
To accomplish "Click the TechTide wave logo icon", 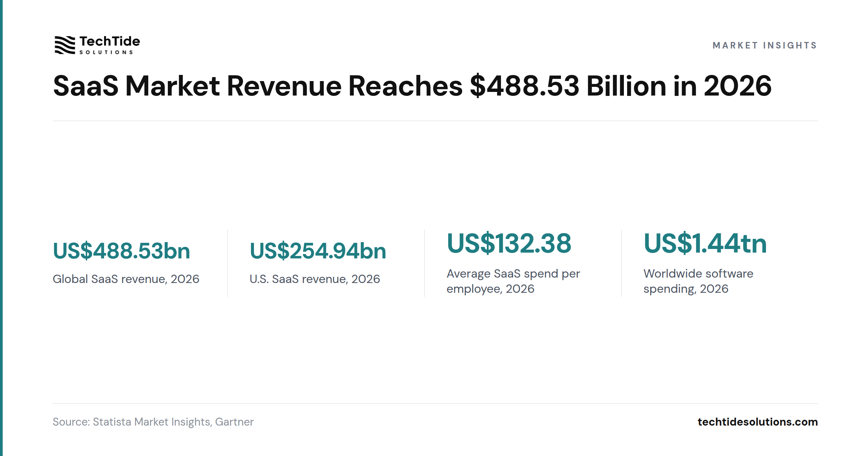I will pos(65,45).
